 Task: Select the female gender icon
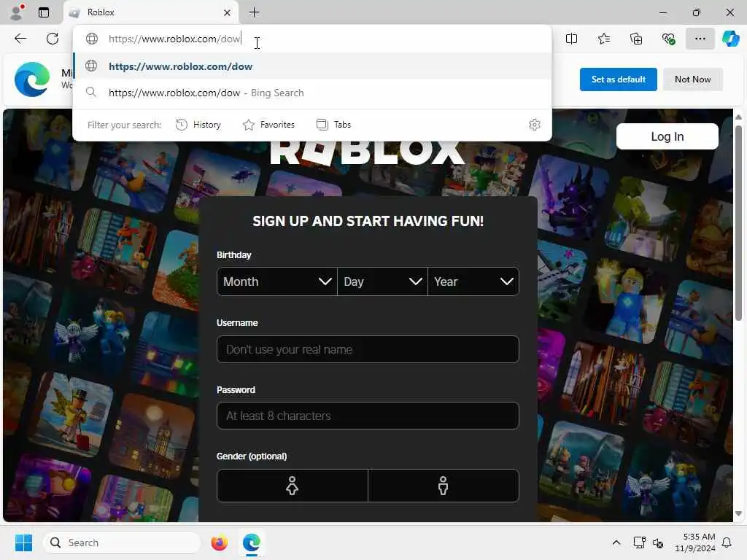(x=292, y=486)
